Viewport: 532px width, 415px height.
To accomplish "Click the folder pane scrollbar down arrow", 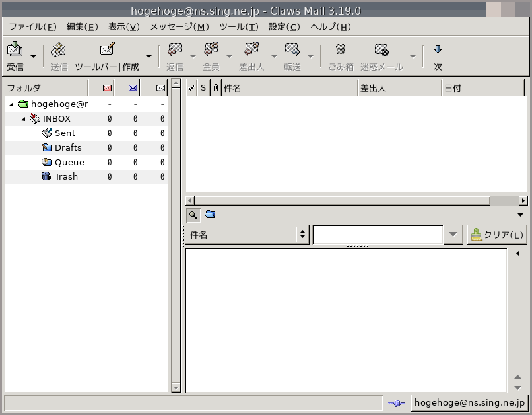I will (x=176, y=387).
